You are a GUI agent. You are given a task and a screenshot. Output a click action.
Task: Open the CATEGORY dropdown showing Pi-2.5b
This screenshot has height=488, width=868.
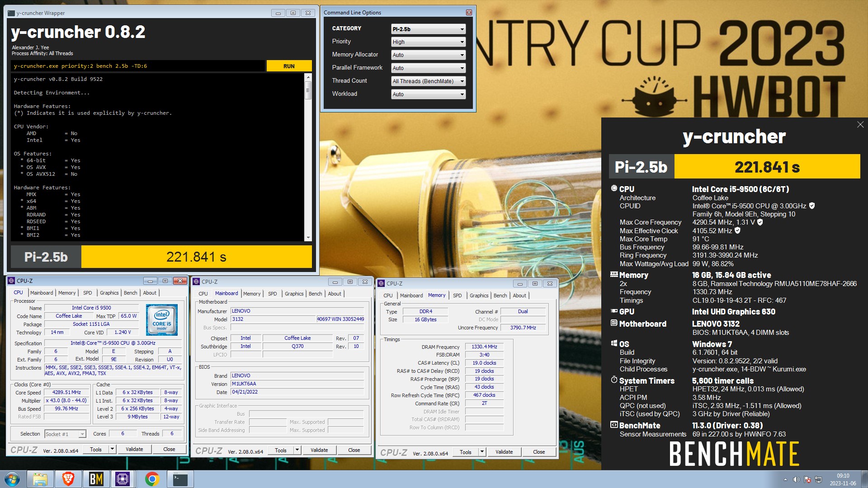pyautogui.click(x=428, y=29)
